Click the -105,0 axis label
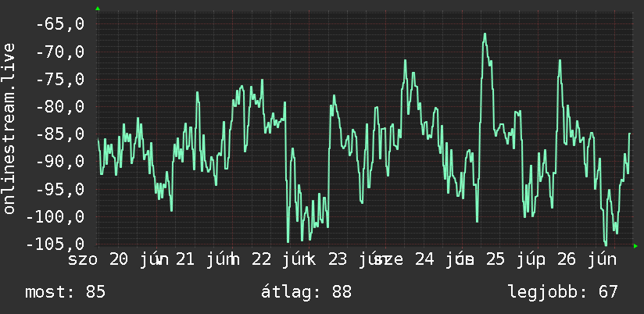Image resolution: width=644 pixels, height=314 pixels. [x=55, y=244]
